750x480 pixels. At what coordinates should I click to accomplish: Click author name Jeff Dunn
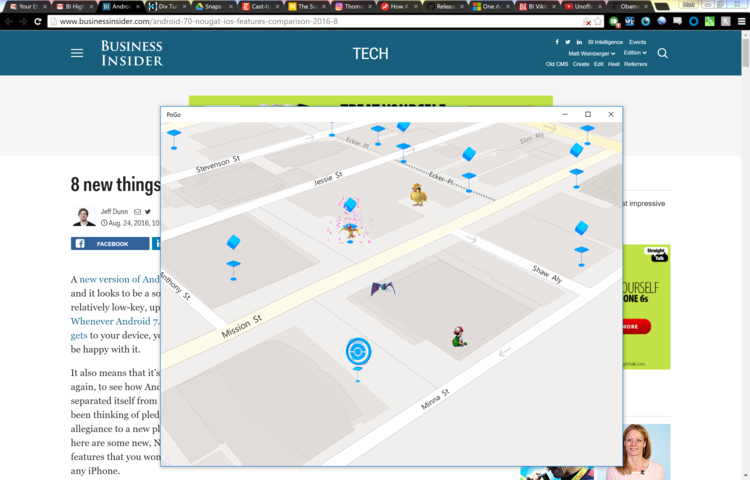pyautogui.click(x=114, y=211)
